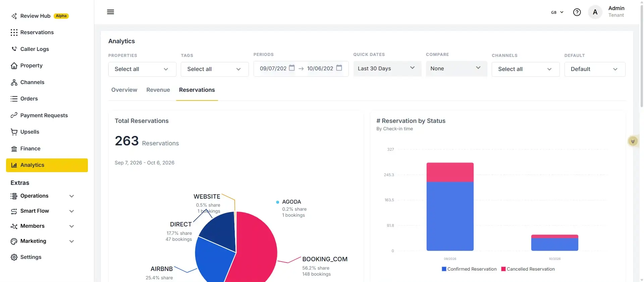Click the Operations icon in Extras

click(14, 196)
